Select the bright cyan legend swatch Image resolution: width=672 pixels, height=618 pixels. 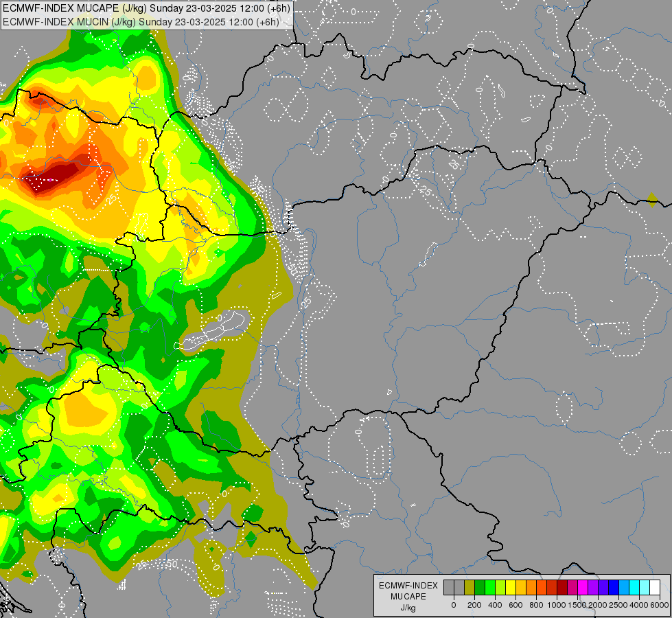[634, 587]
